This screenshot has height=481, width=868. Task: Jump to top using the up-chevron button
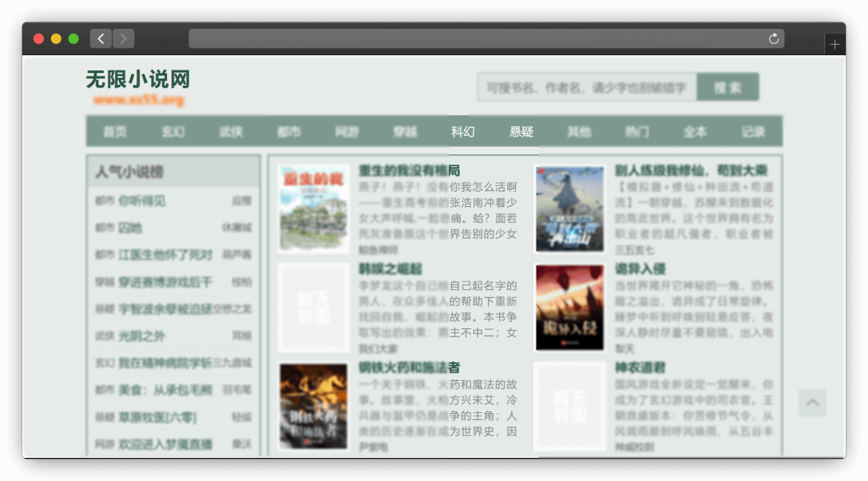click(x=812, y=403)
